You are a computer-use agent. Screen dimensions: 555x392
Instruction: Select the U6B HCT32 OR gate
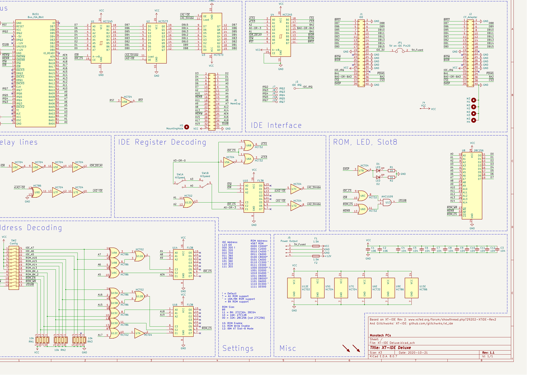[x=248, y=145]
